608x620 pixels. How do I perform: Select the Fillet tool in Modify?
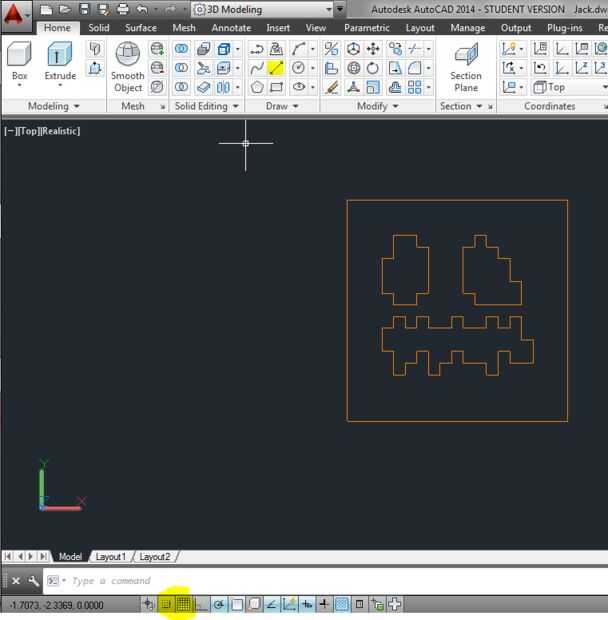coord(414,68)
